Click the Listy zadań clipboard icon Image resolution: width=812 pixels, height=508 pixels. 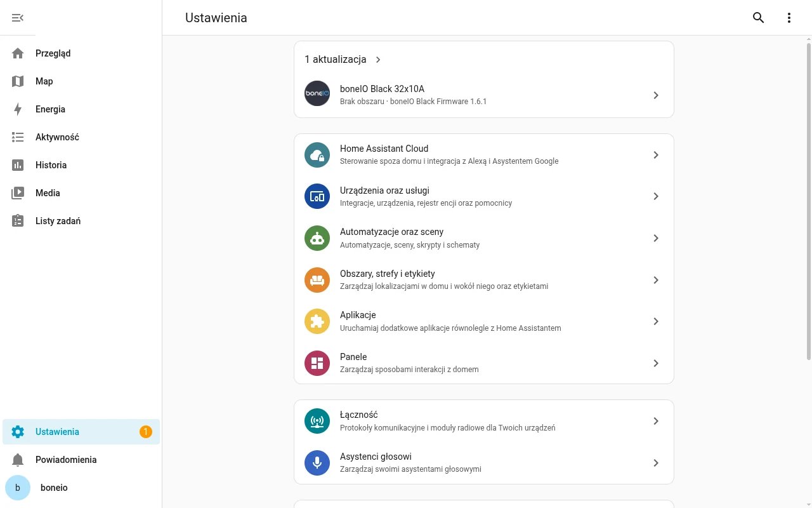18,221
